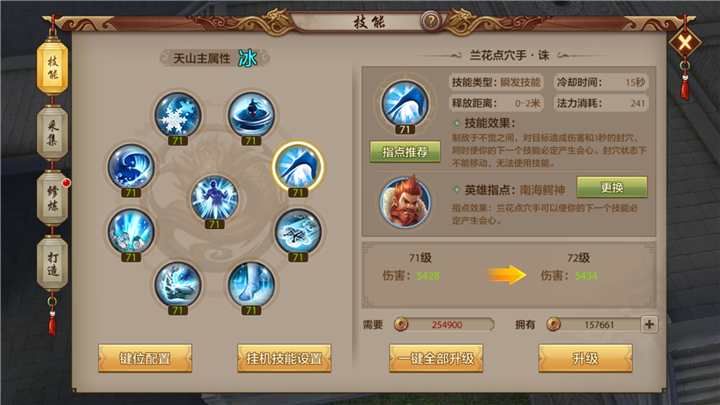Switch to the 修炼 lantern tab
The width and height of the screenshot is (720, 405).
(x=52, y=198)
